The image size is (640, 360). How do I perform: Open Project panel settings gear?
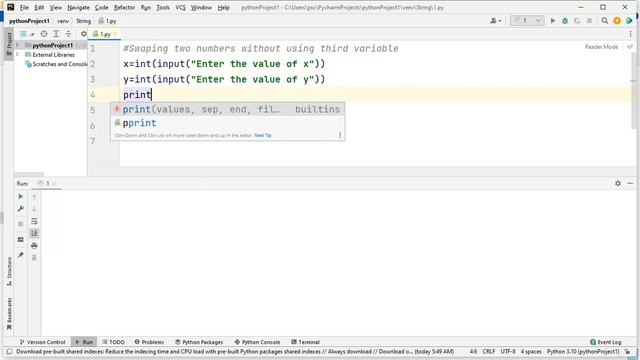[x=84, y=34]
